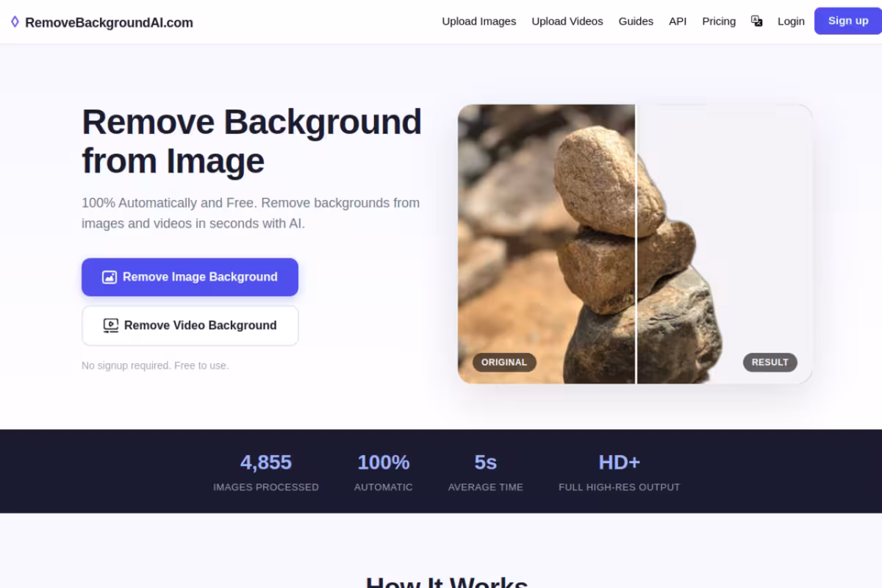
Task: Click the picture icon in Remove Image Background button
Action: 110,277
